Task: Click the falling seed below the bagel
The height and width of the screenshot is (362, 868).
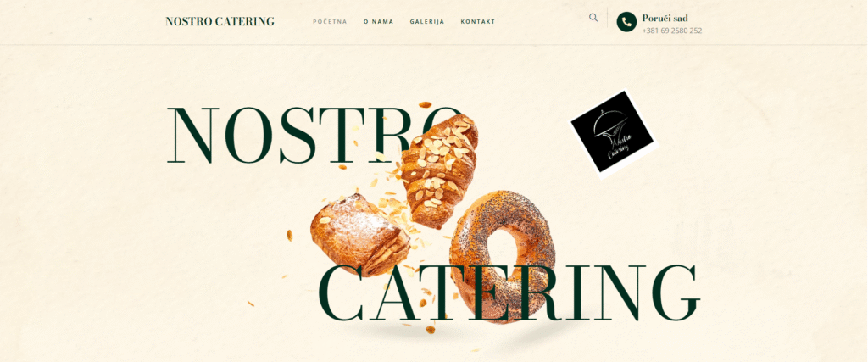Action: click(430, 329)
